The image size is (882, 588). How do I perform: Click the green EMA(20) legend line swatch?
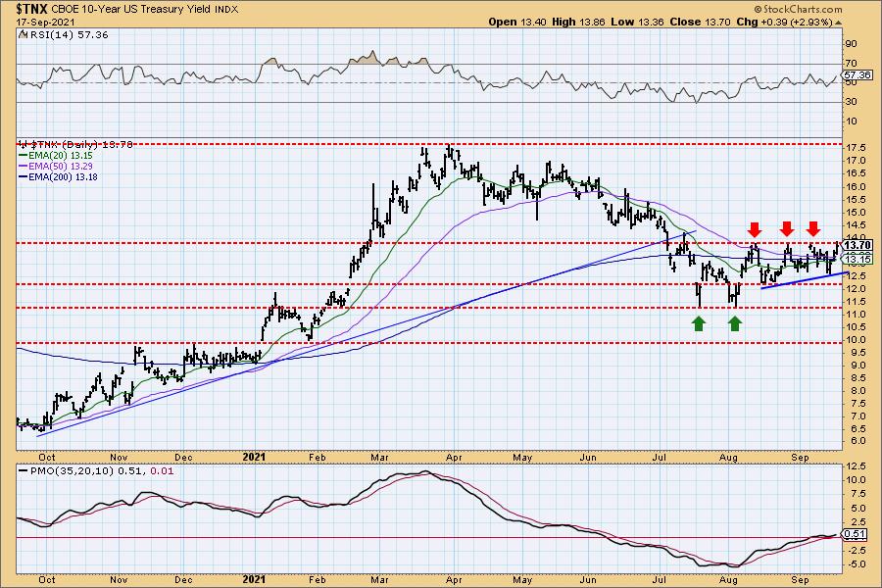pos(24,155)
